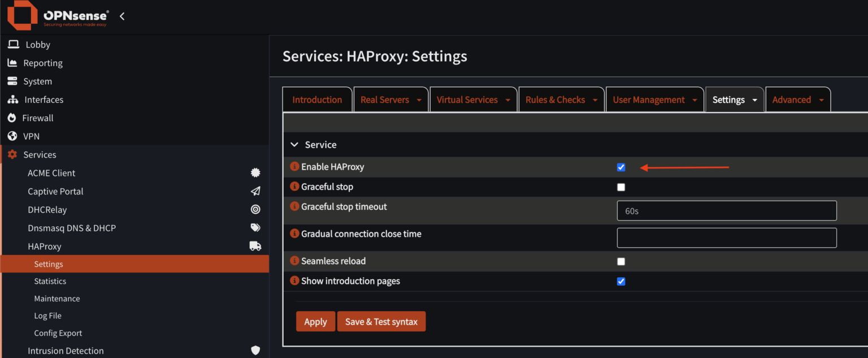This screenshot has width=868, height=358.
Task: Click the Apply button
Action: (315, 321)
